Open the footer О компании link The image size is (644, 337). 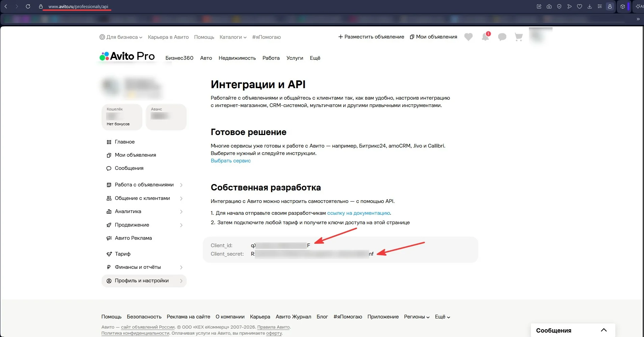coord(230,317)
